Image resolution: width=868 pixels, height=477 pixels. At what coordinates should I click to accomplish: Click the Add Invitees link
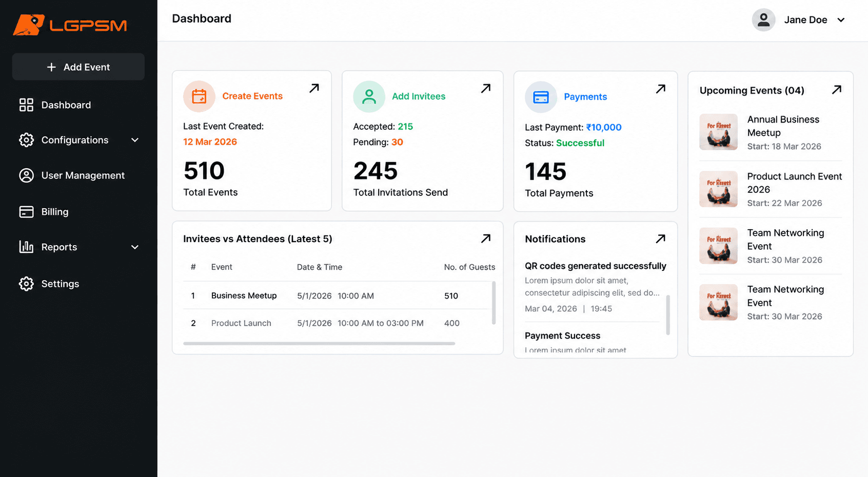(419, 96)
